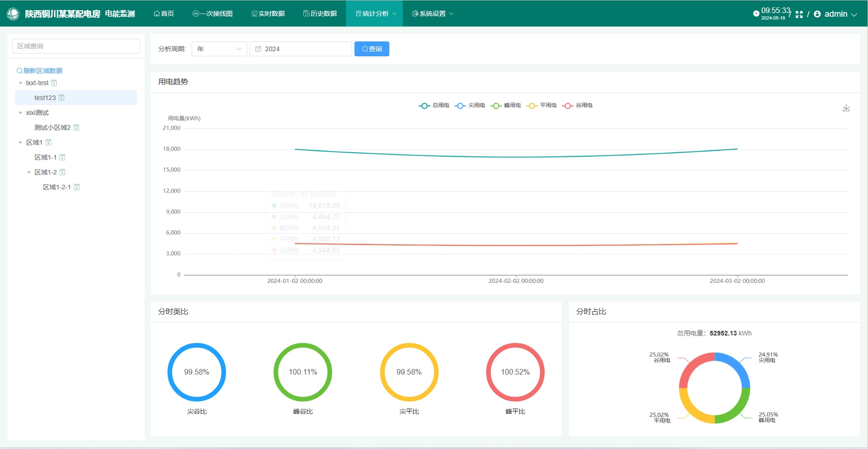The image size is (868, 449).
Task: Click the application logo icon
Action: click(13, 13)
